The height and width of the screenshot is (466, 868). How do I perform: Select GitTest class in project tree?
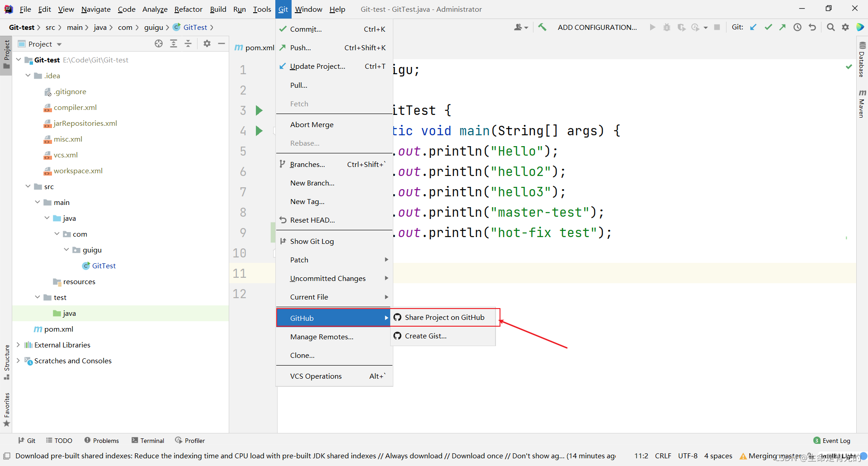click(99, 266)
